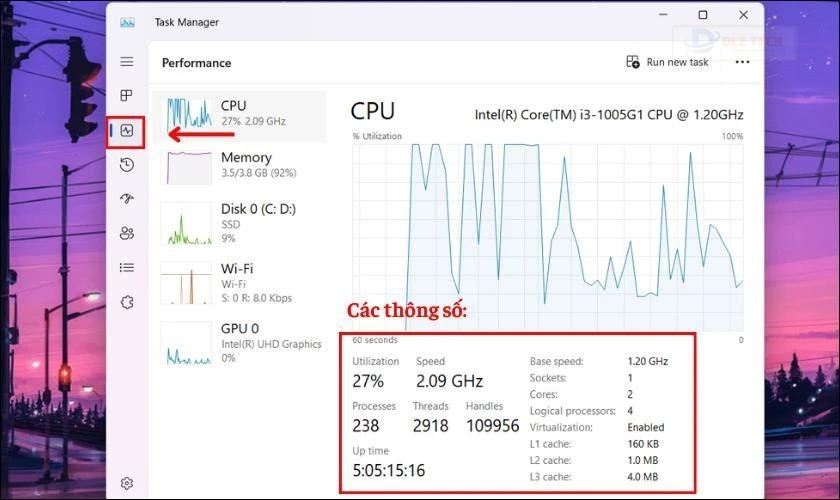Open the hamburger navigation menu

coord(127,62)
